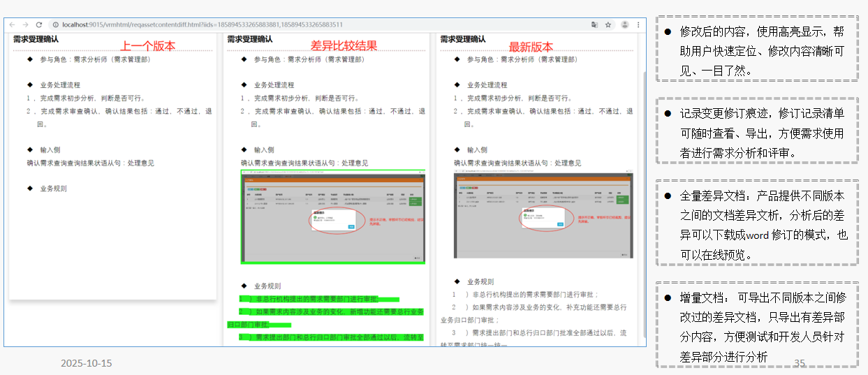
Task: Bookmark the page with the star icon
Action: [608, 24]
